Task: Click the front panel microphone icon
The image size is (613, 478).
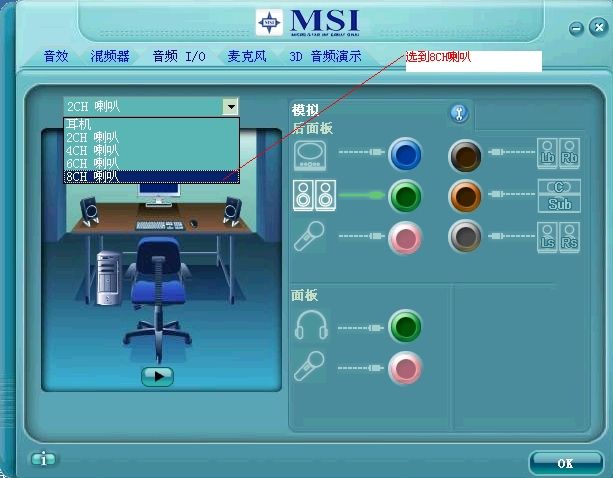Action: pyautogui.click(x=309, y=366)
